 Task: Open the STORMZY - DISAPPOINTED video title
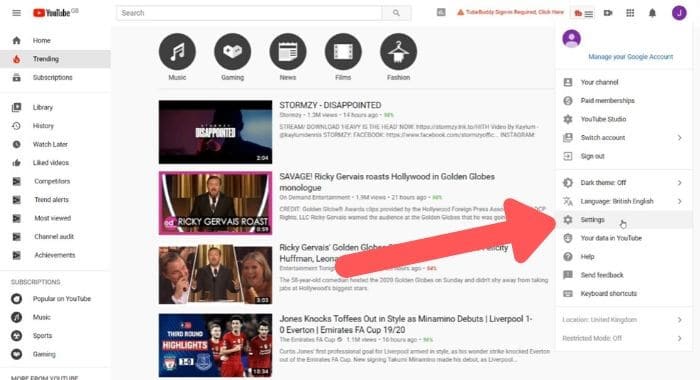pyautogui.click(x=330, y=105)
